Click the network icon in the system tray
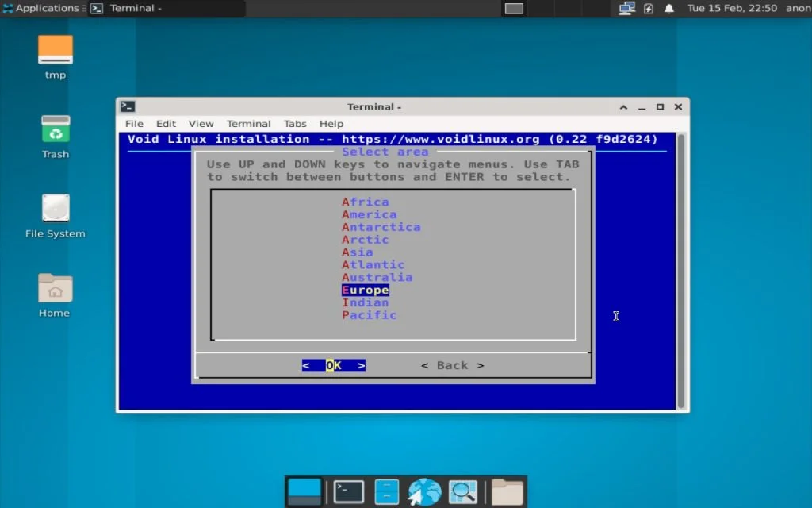 (626, 9)
